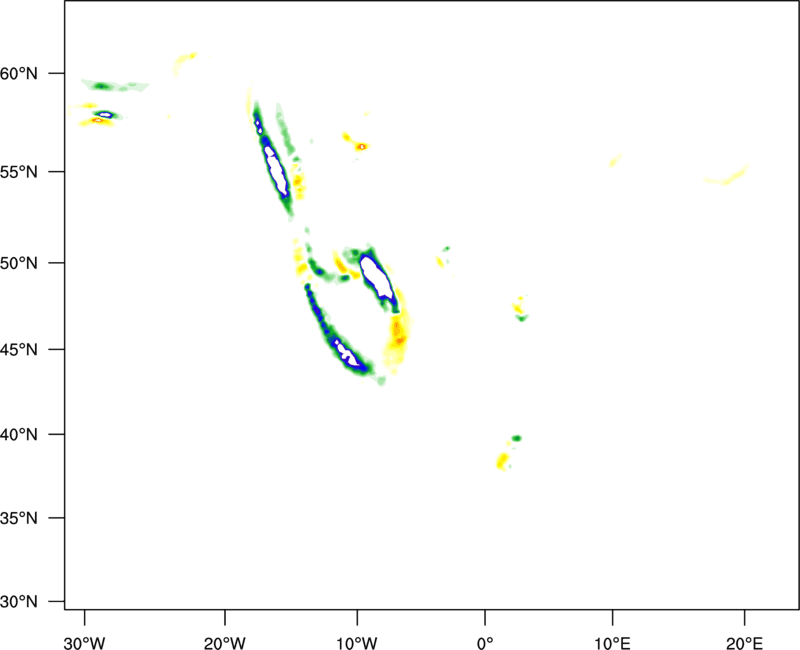800x650 pixels.
Task: Click the 45°N latitude label
Action: (19, 349)
